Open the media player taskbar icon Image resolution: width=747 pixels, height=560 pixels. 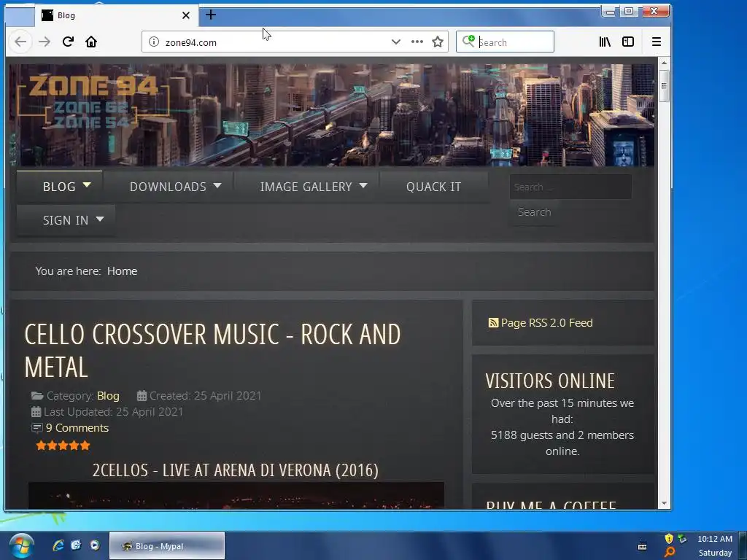pyautogui.click(x=95, y=545)
